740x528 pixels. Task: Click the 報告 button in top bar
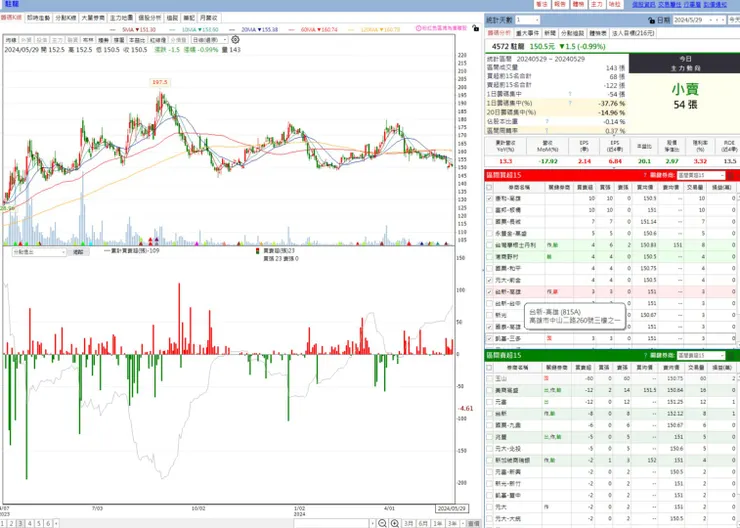pyautogui.click(x=560, y=4)
